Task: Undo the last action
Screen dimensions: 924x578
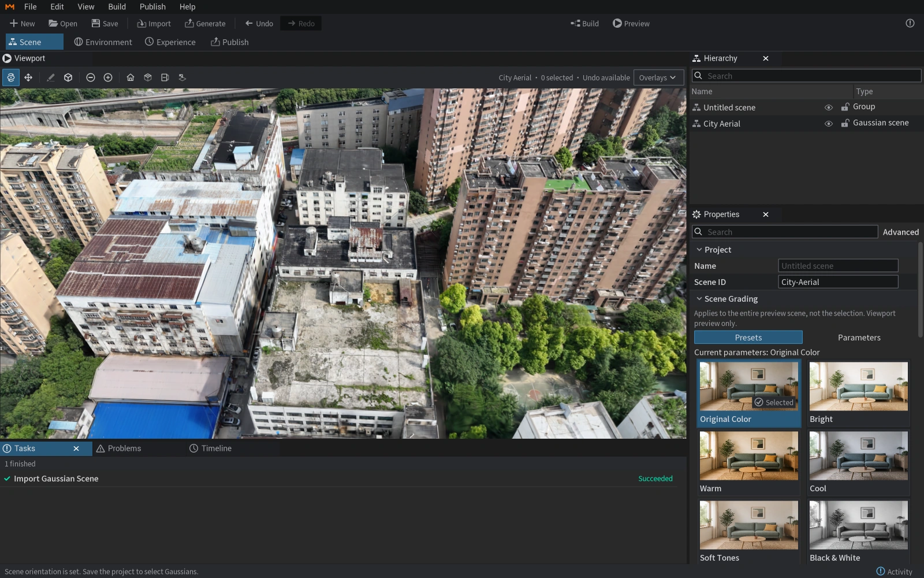Action: (259, 24)
